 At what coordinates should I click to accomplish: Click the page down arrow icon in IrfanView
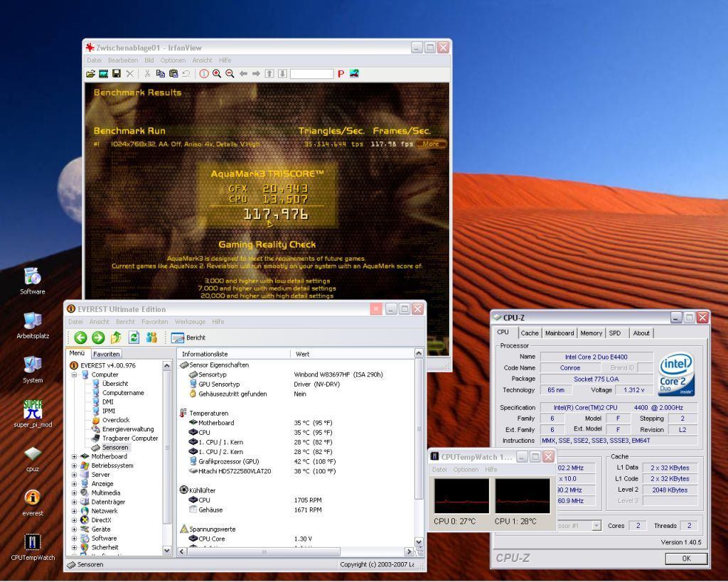(282, 74)
